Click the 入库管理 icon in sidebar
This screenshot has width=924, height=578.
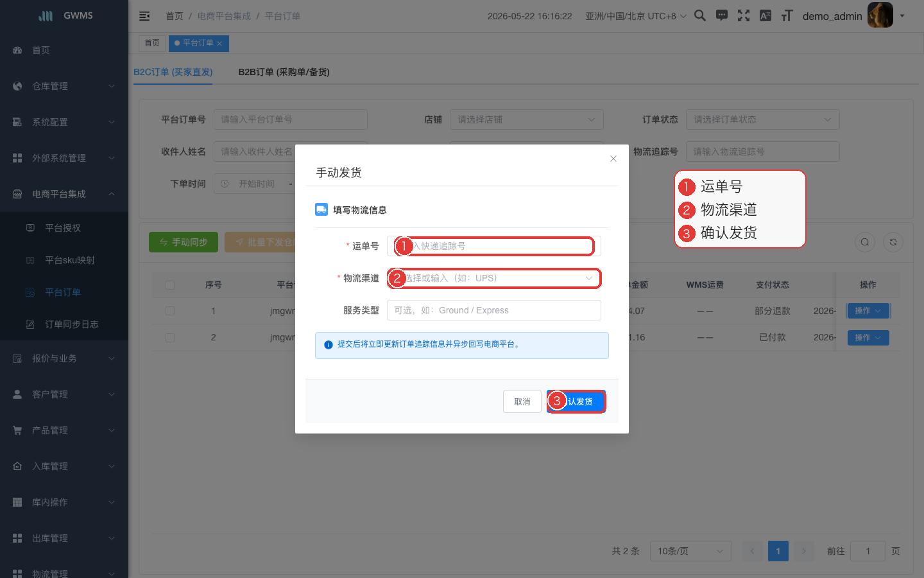click(17, 466)
